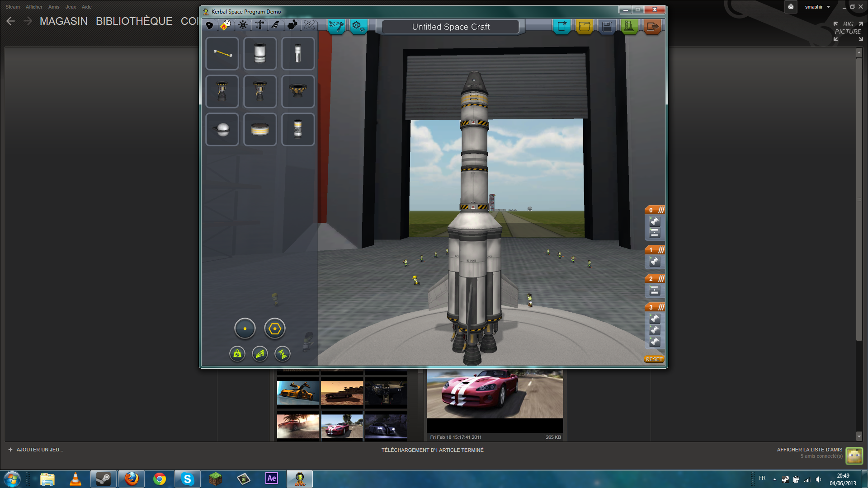Click the Steam inbox envelope icon
The width and height of the screenshot is (868, 488).
(x=791, y=7)
